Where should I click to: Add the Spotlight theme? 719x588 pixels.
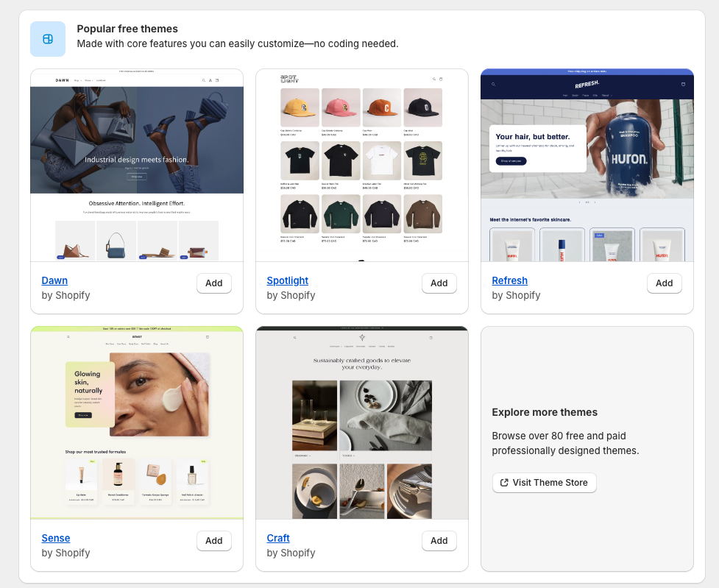pyautogui.click(x=439, y=283)
